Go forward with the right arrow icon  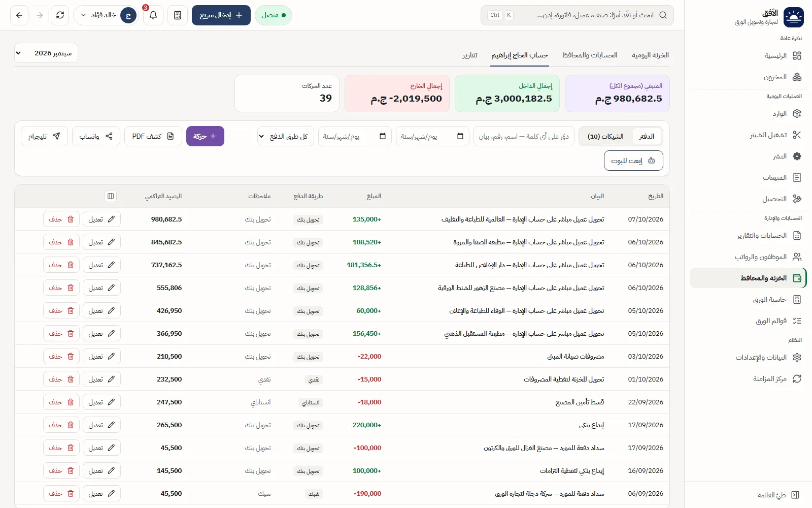click(40, 15)
